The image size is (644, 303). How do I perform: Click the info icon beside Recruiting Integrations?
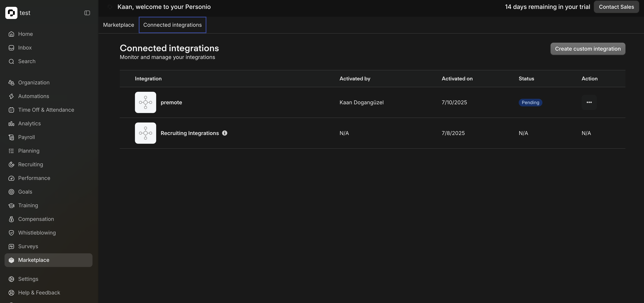[x=225, y=133]
